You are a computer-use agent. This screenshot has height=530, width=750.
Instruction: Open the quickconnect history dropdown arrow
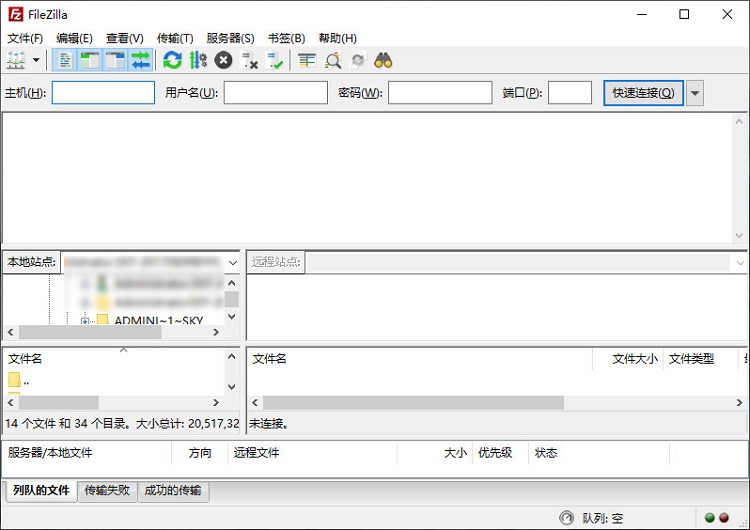click(x=695, y=93)
